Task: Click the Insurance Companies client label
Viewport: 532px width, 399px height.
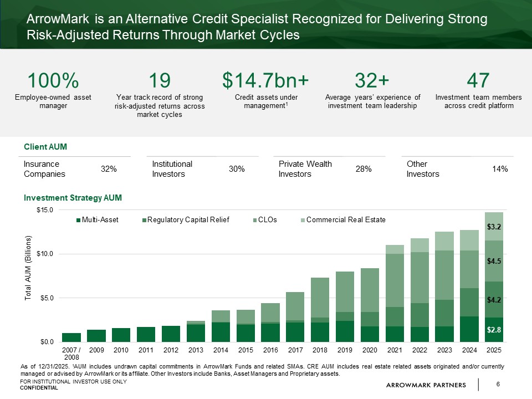Action: point(44,169)
